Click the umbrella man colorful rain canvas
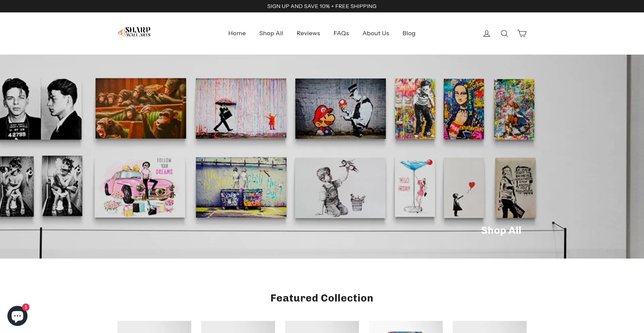The width and height of the screenshot is (644, 333). point(241,108)
